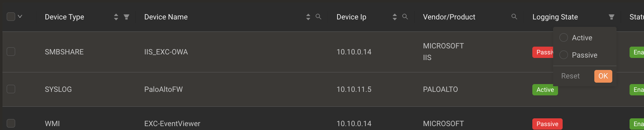644x130 pixels.
Task: Toggle the select-all header checkbox
Action: [11, 17]
